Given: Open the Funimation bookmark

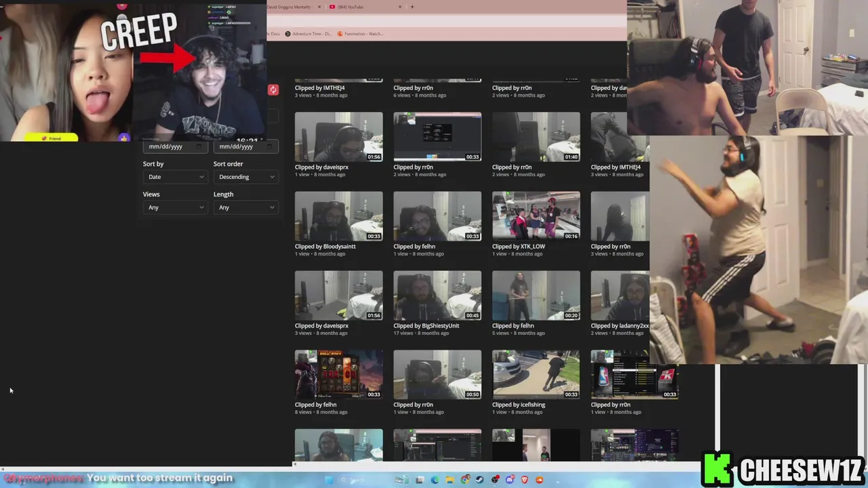Looking at the screenshot, I should pyautogui.click(x=361, y=34).
